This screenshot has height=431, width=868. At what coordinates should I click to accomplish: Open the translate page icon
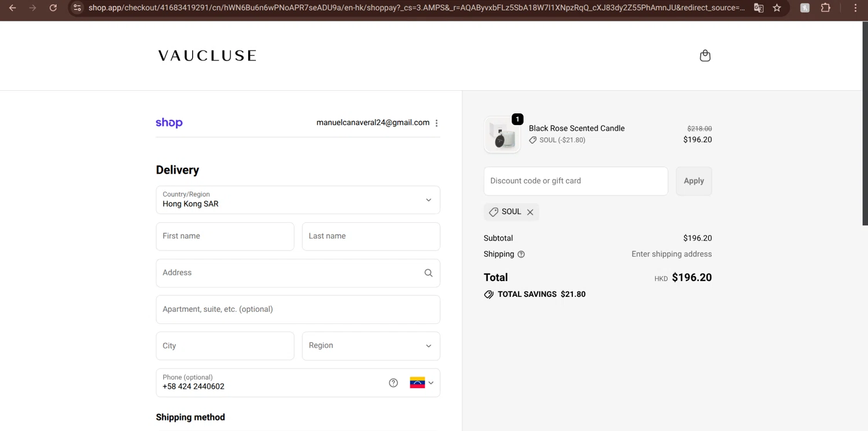pos(759,8)
